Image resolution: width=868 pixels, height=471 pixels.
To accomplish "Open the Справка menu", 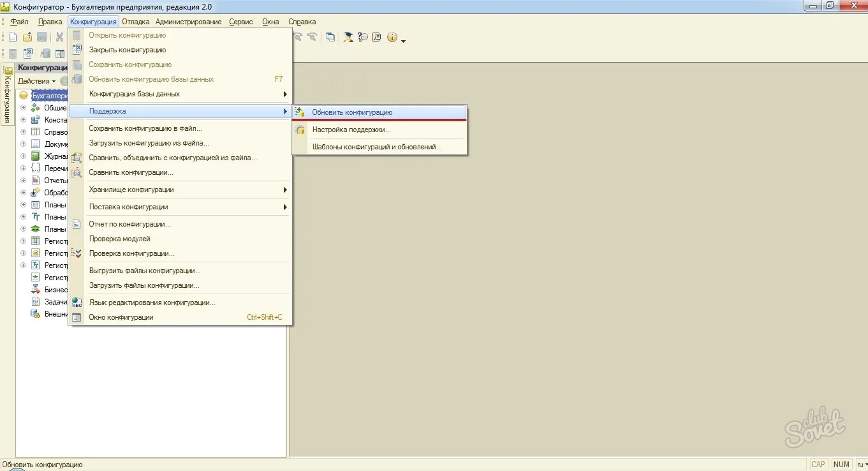I will point(302,22).
